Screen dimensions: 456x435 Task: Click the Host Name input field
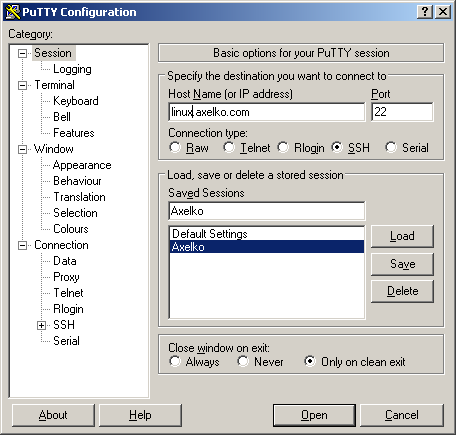pyautogui.click(x=267, y=112)
